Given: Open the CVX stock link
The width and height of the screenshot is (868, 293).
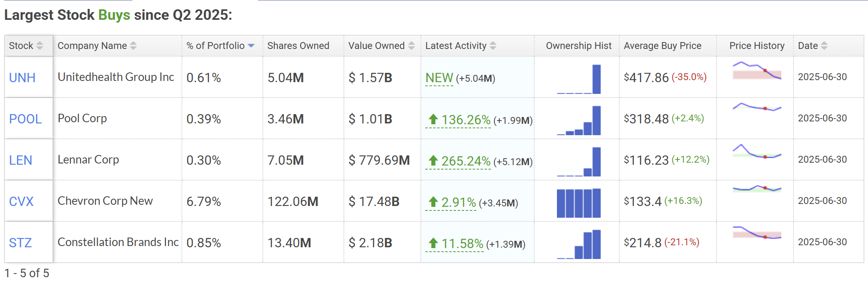Looking at the screenshot, I should click(x=21, y=202).
